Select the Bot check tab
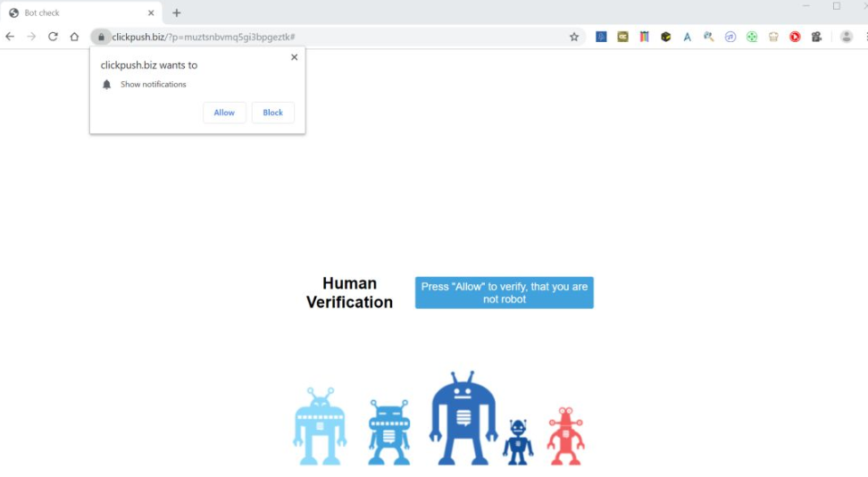868x477 pixels. (76, 13)
